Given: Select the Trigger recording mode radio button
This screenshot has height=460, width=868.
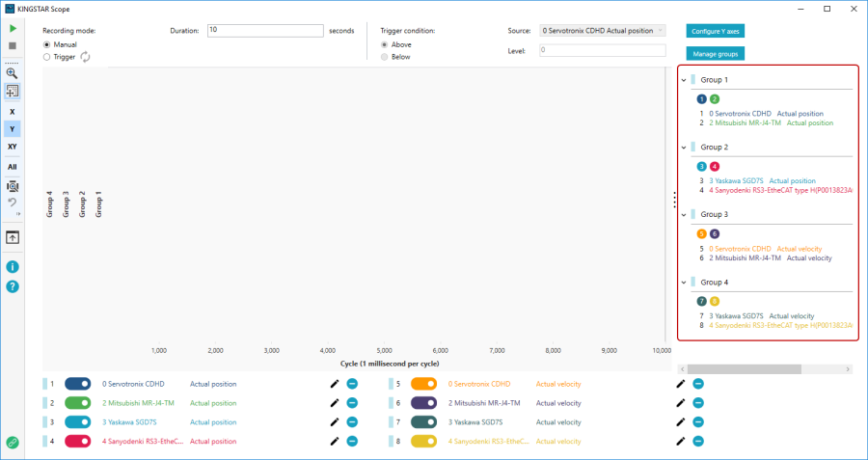Looking at the screenshot, I should (x=47, y=57).
